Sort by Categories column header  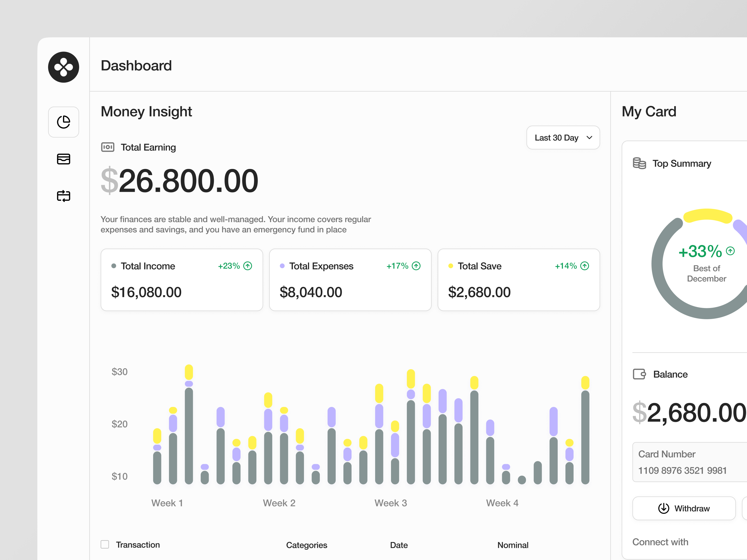306,545
